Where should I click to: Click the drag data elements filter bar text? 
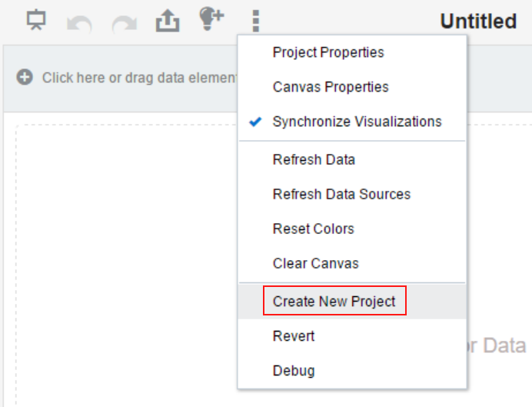click(139, 78)
